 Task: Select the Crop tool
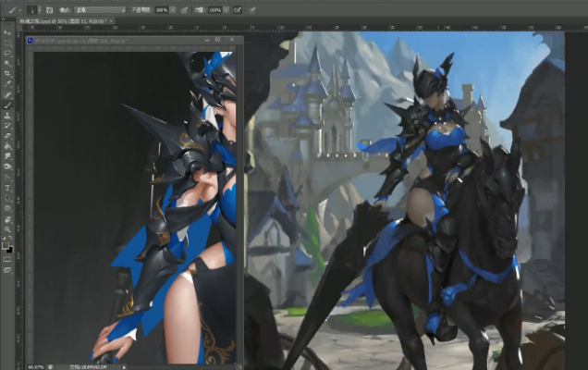point(7,74)
